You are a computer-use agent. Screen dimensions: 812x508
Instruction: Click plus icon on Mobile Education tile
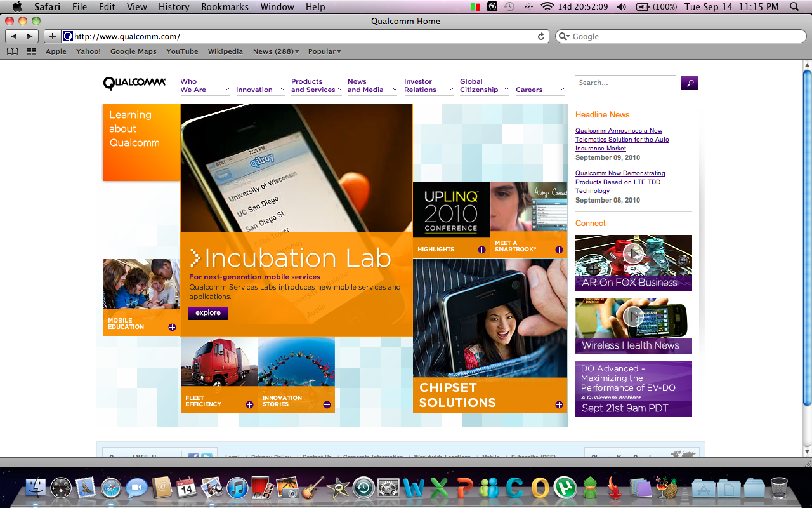click(x=172, y=327)
